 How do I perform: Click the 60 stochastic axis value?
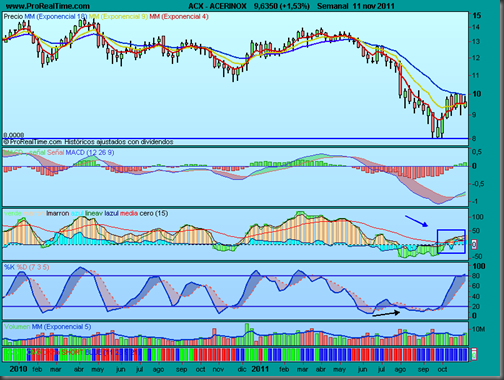[476, 286]
